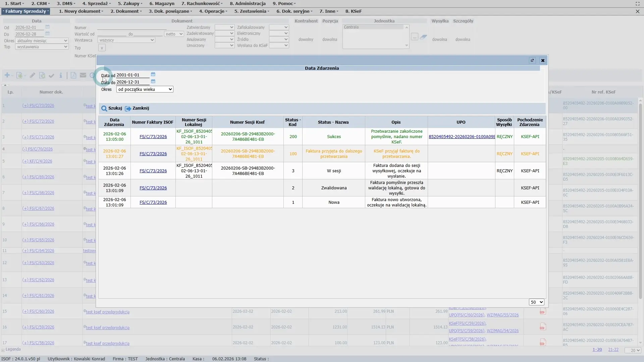Toggle the fullscreen icon in the top-right corner

pos(637,3)
